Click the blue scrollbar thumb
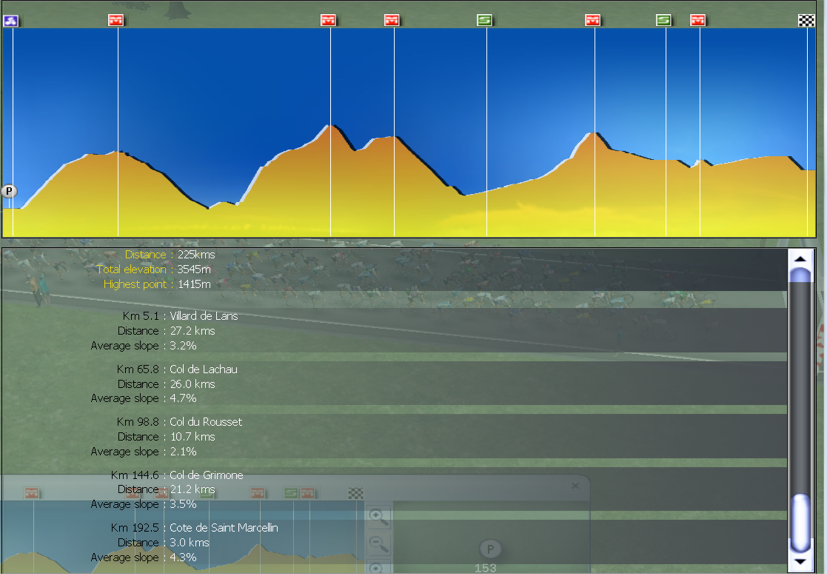 point(800,520)
